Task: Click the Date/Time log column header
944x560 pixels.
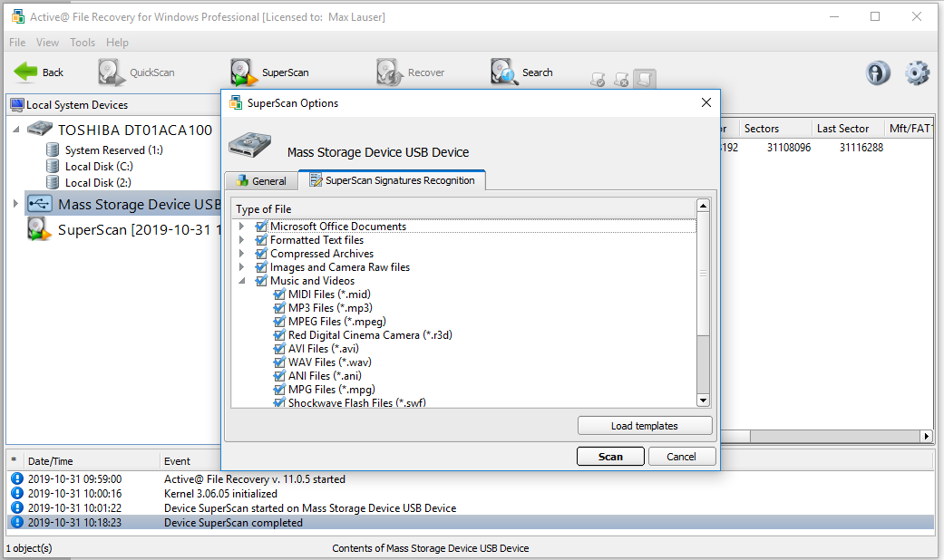Action: (x=92, y=461)
